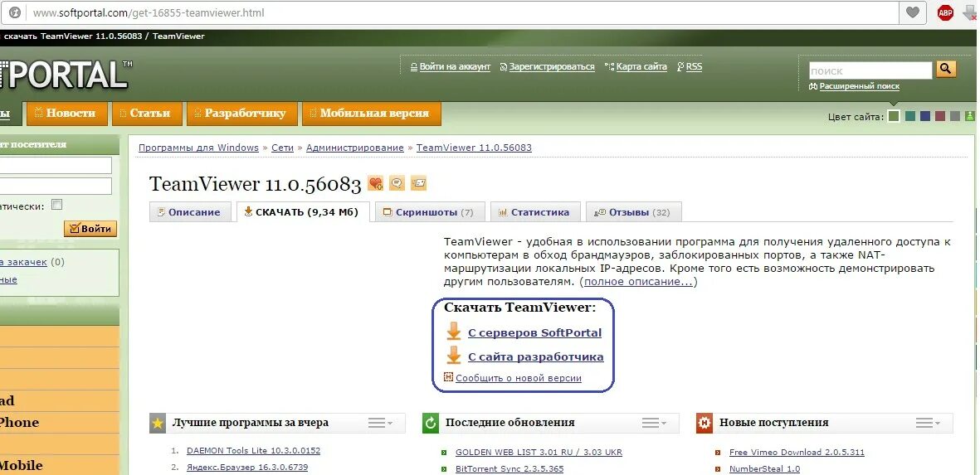Viewport: 980px width, 475px height.
Task: Click Зарегистрироваться link
Action: click(x=551, y=67)
